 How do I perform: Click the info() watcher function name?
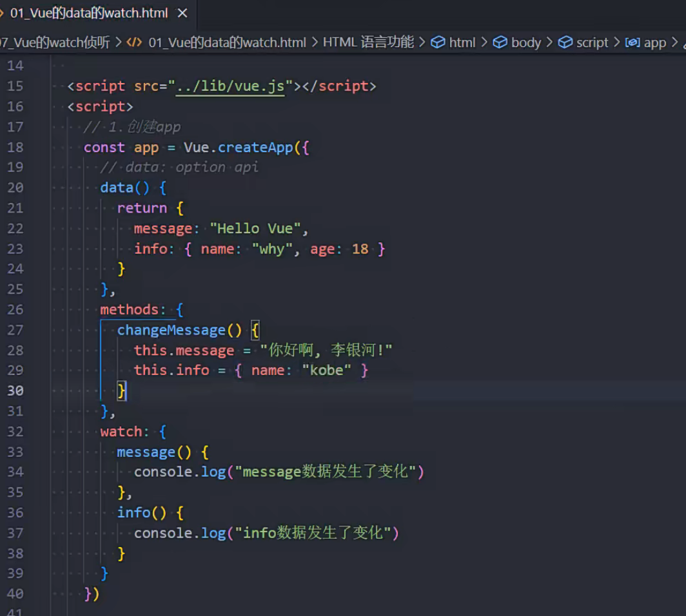[133, 513]
